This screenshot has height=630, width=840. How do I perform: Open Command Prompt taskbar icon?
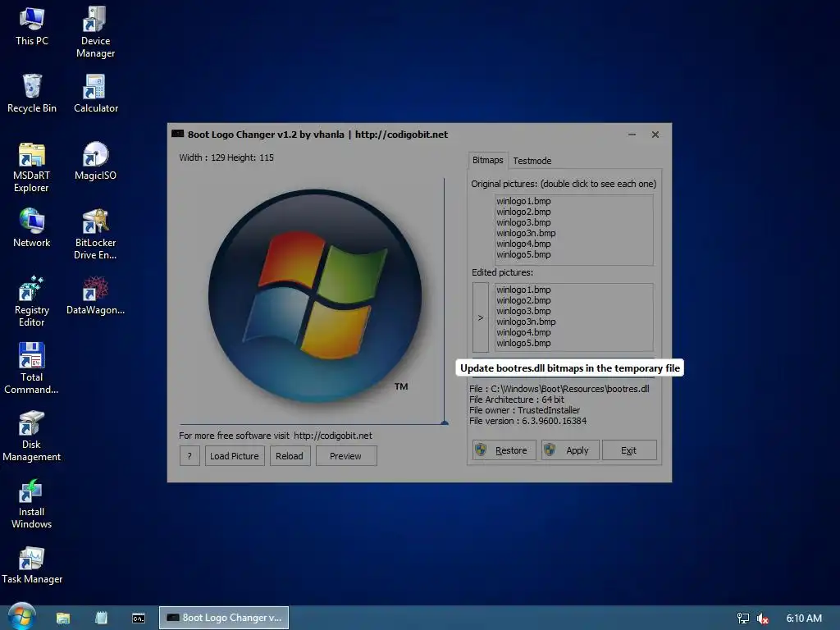pos(138,619)
